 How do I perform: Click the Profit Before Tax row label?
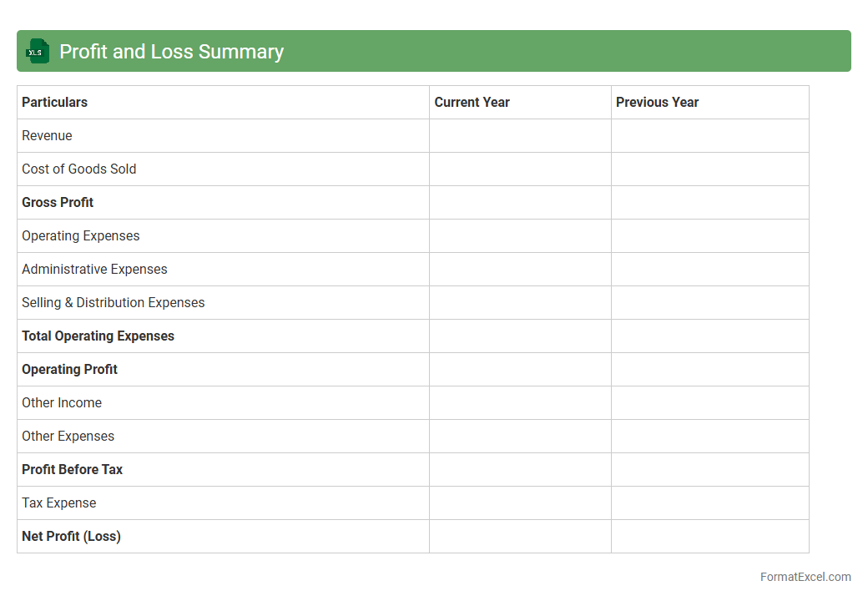[x=73, y=470]
